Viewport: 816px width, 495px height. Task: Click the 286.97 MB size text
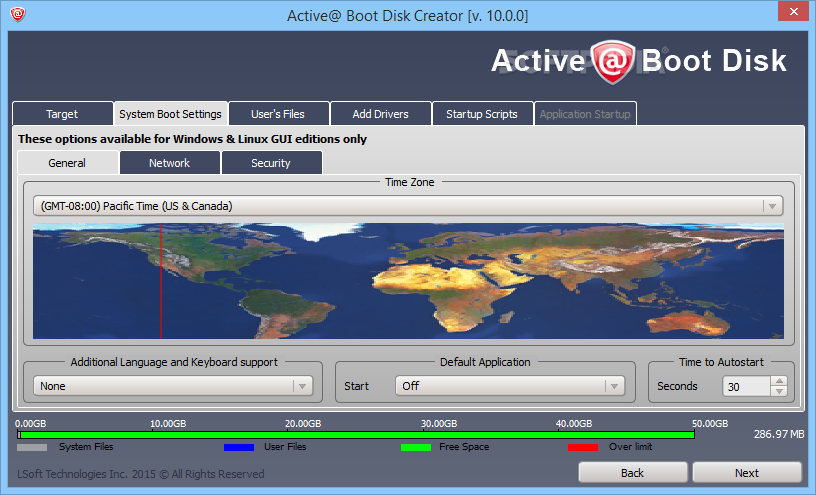tap(779, 434)
